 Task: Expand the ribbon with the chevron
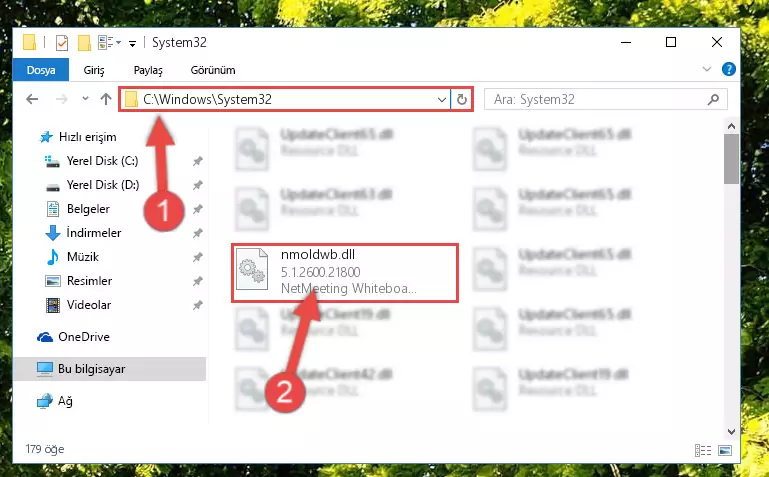707,69
